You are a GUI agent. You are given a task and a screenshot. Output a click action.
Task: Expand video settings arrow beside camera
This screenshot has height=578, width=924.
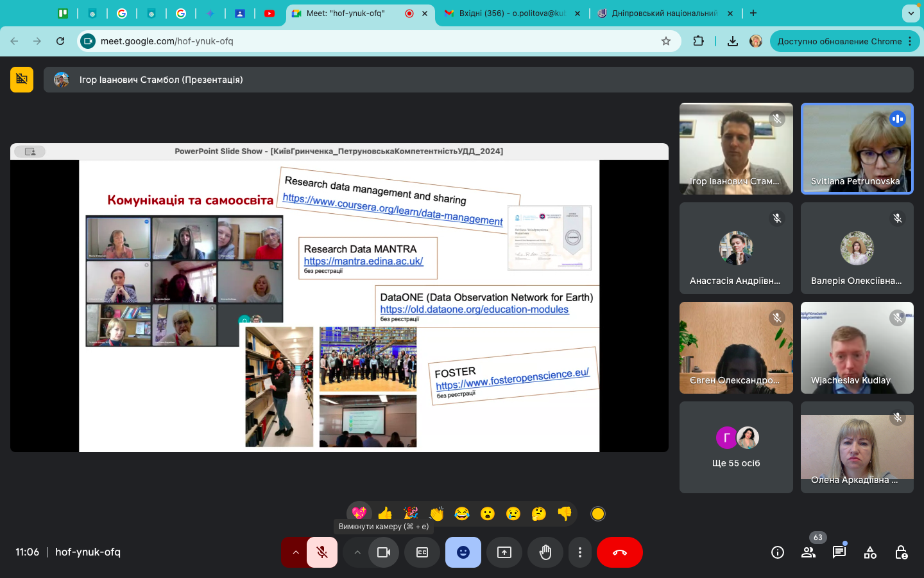click(x=357, y=552)
